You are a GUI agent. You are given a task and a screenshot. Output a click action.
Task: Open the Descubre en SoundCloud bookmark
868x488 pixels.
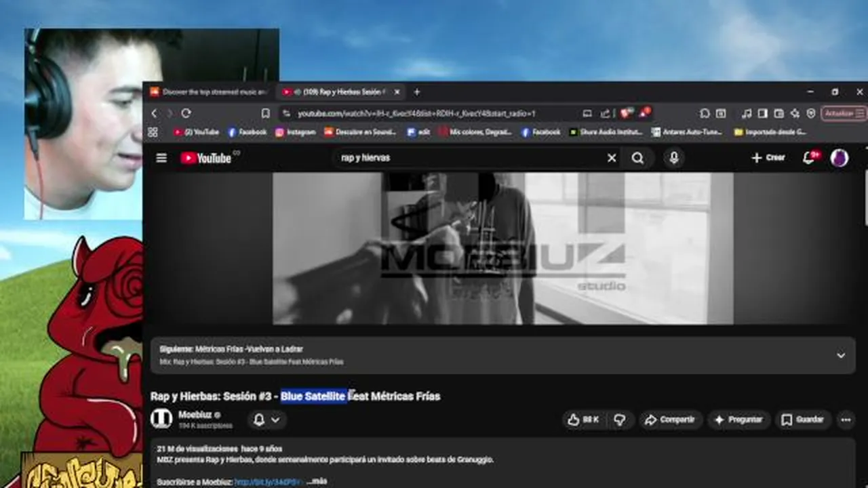click(x=360, y=132)
